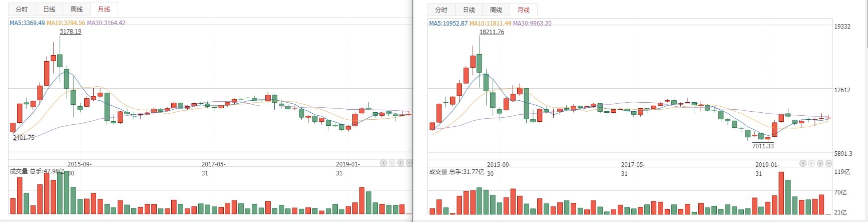
Task: Zoom in left chart with plus icon
Action: pyautogui.click(x=400, y=163)
